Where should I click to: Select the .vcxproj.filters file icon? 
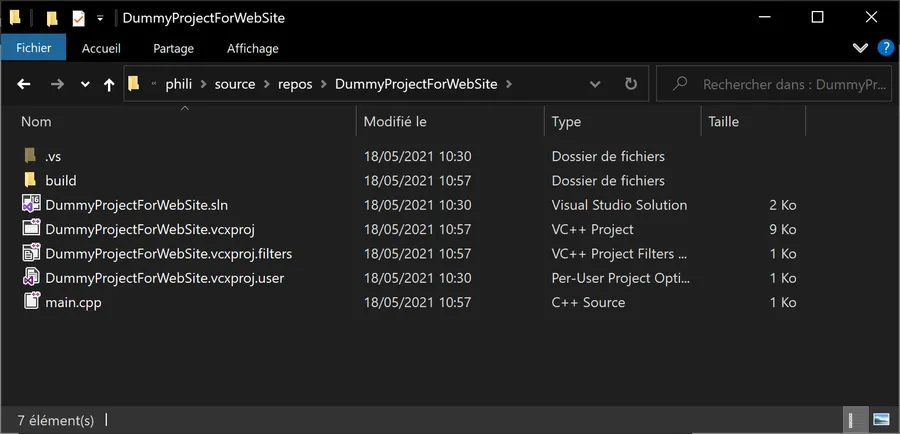tap(31, 253)
